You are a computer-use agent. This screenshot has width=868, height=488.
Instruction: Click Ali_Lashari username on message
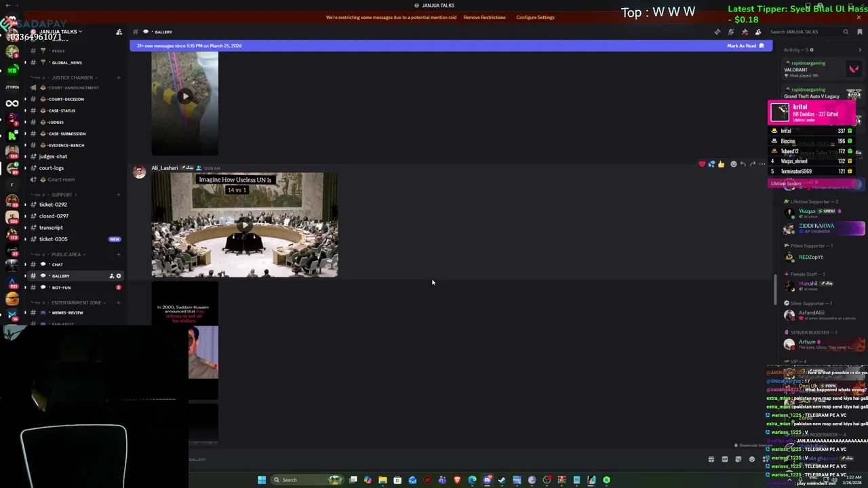(x=165, y=168)
